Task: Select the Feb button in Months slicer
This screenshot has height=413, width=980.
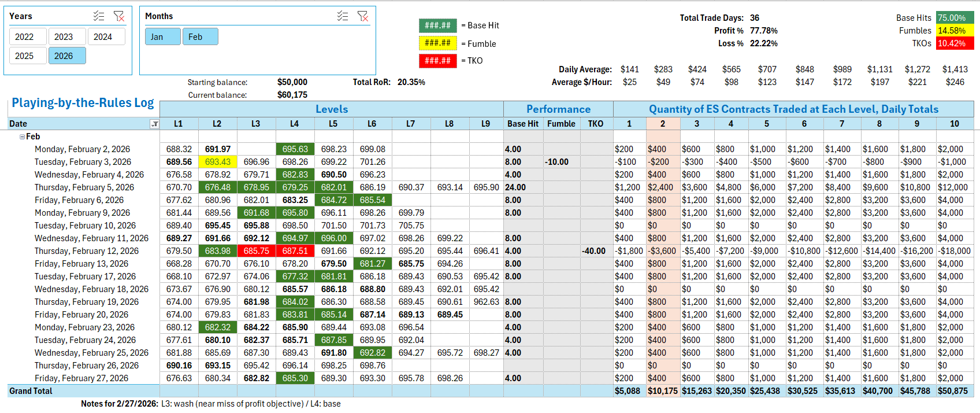Action: coord(200,37)
